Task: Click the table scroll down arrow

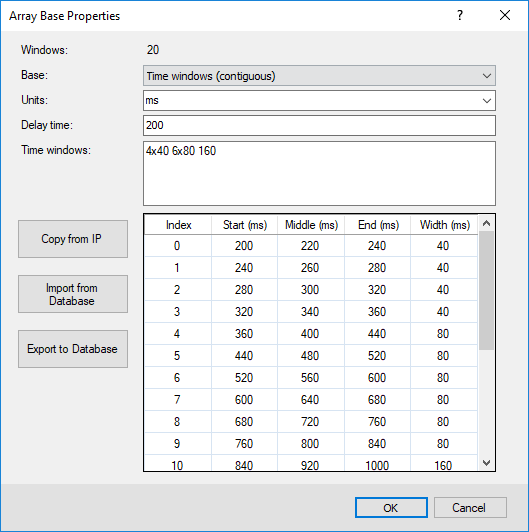Action: [x=486, y=463]
